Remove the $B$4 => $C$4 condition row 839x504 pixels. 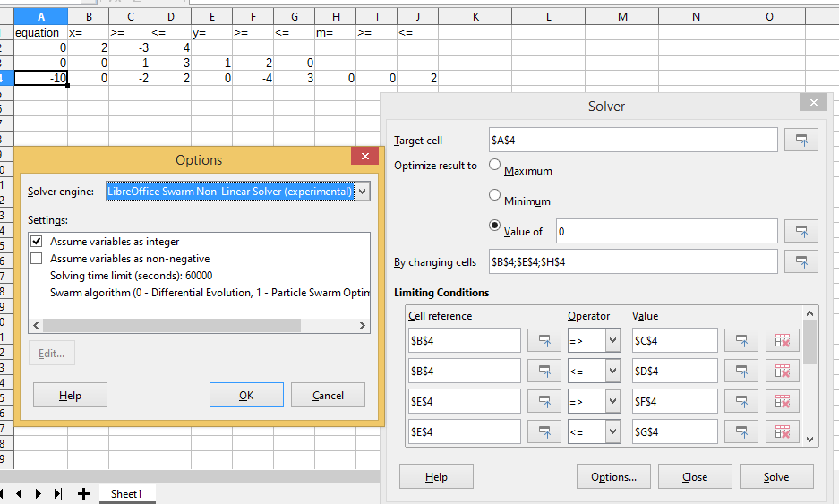pos(783,340)
